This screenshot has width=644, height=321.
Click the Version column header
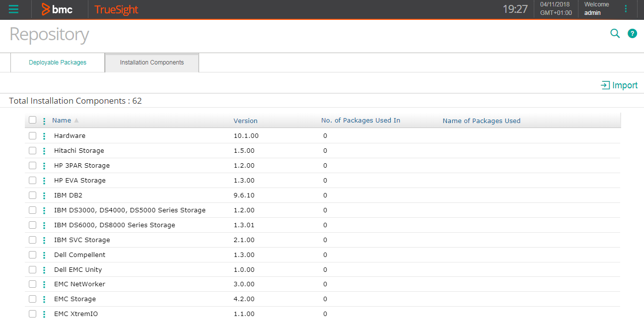tap(245, 121)
